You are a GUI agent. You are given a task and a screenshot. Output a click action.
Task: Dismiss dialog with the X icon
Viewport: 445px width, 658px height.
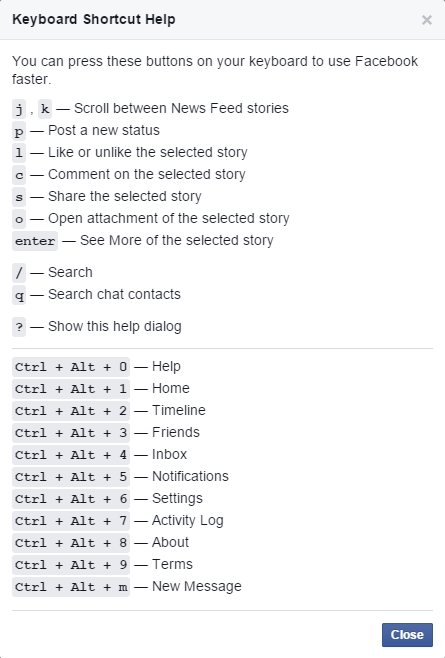(427, 20)
